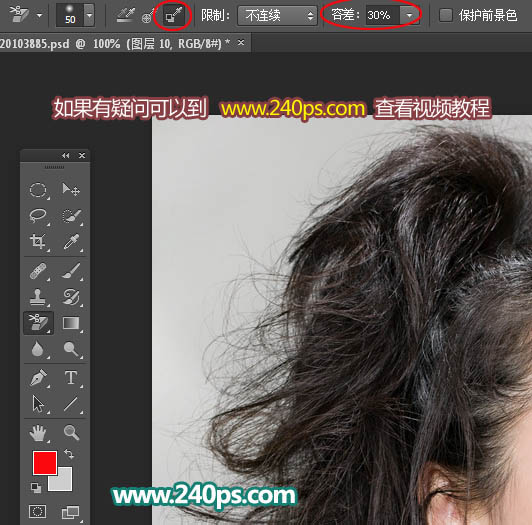
Task: Change the screen mode
Action: point(70,512)
